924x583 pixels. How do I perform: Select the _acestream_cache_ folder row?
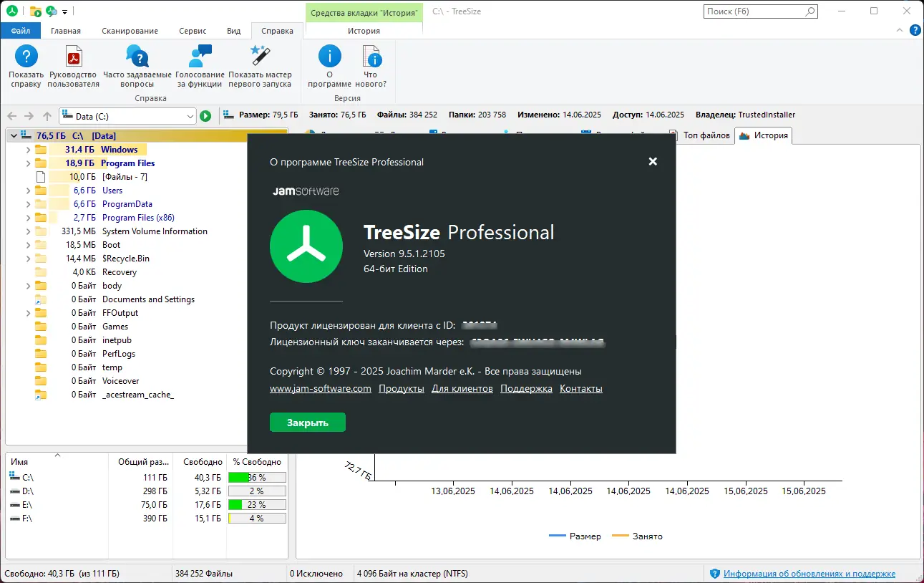147,395
